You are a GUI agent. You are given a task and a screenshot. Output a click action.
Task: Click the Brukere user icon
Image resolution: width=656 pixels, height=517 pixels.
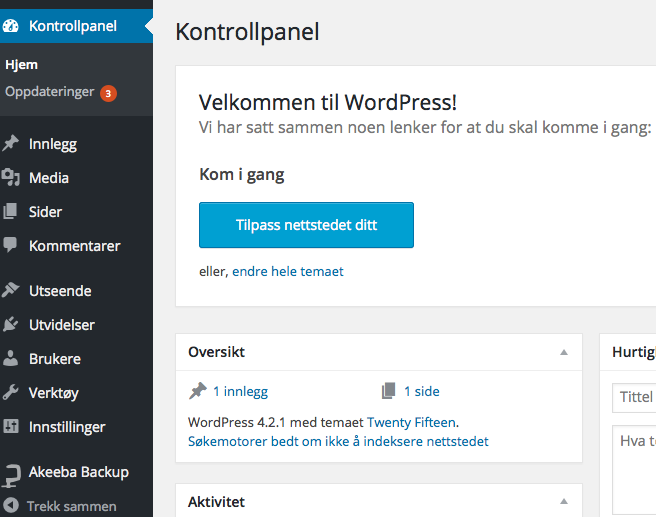(10, 358)
